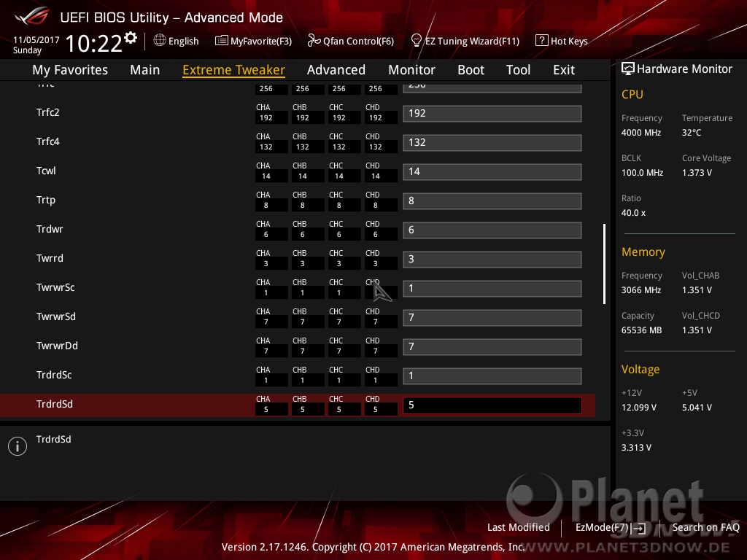
Task: Click the Hot Keys question mark icon
Action: click(542, 41)
